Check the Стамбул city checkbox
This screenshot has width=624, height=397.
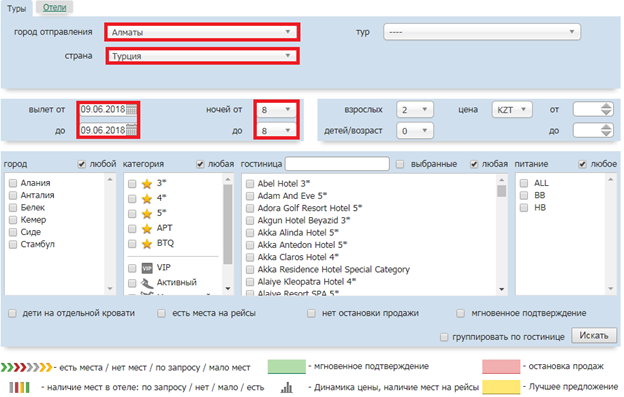pyautogui.click(x=13, y=244)
